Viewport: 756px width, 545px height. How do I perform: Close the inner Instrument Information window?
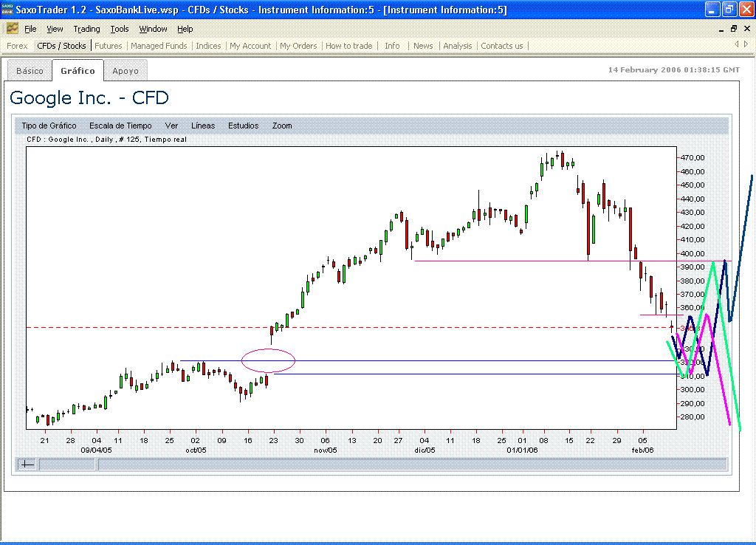(747, 29)
